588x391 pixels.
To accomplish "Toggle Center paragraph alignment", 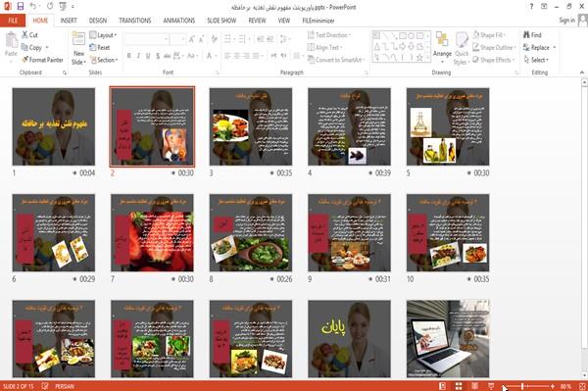I will click(236, 56).
